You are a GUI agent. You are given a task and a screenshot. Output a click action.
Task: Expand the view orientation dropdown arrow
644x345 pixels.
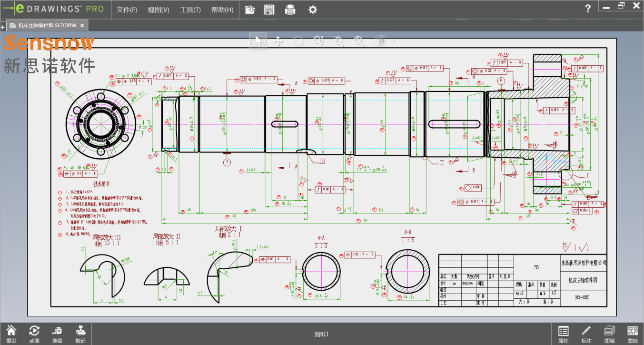pos(394,41)
